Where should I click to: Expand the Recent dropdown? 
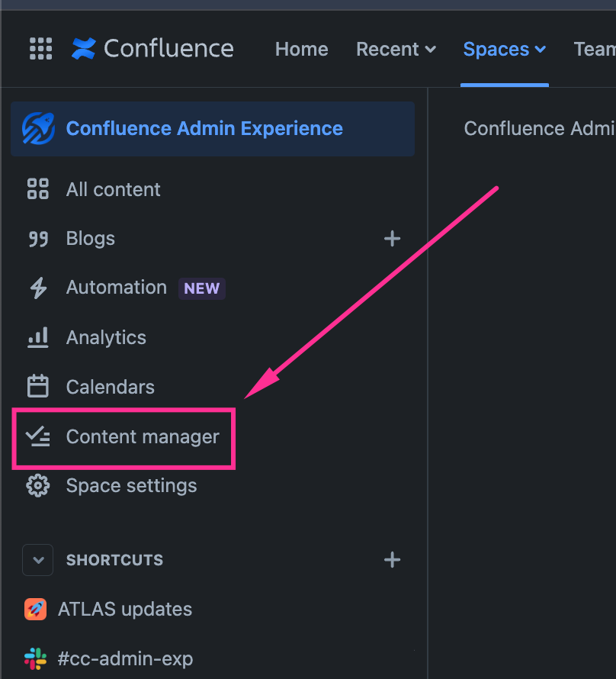396,49
